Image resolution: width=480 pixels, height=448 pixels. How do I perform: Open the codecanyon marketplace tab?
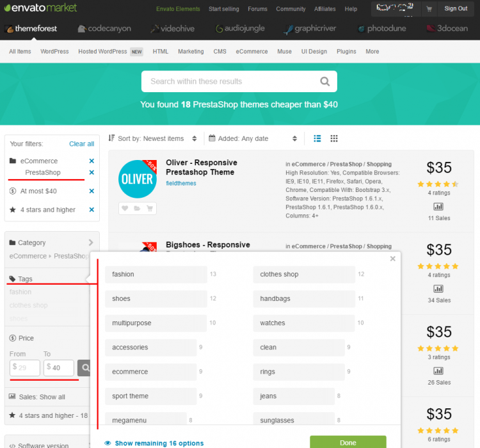(x=106, y=29)
